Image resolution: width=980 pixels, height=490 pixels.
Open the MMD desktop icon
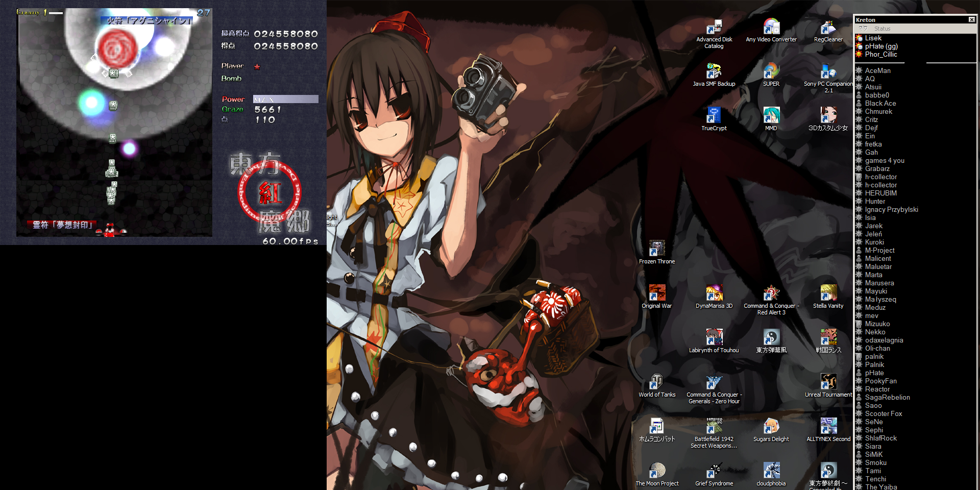(x=771, y=116)
